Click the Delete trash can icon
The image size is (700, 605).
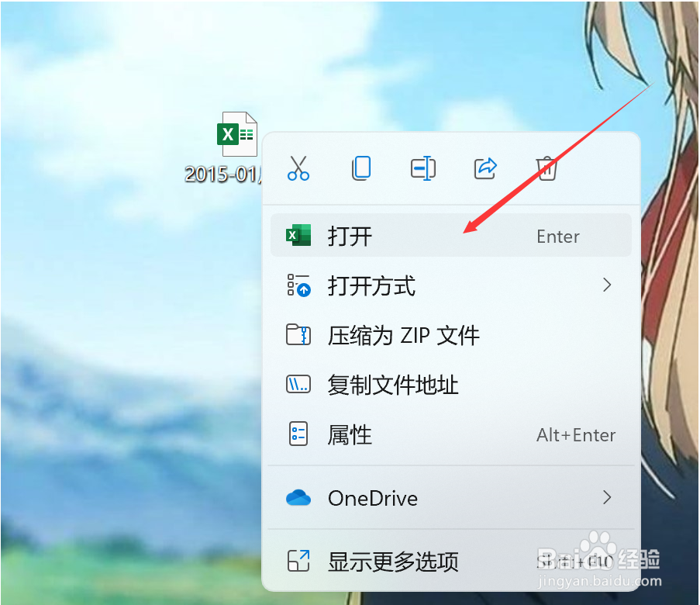tap(547, 168)
